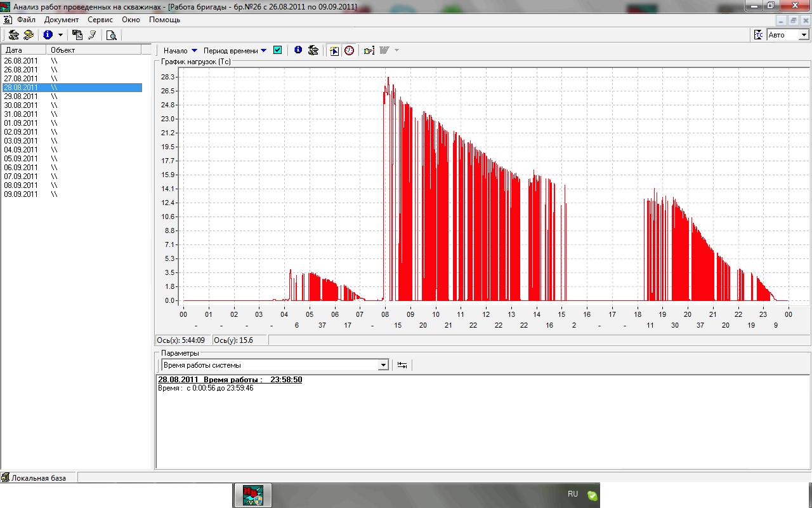Toggle the checkbox after Период времени

pyautogui.click(x=277, y=50)
